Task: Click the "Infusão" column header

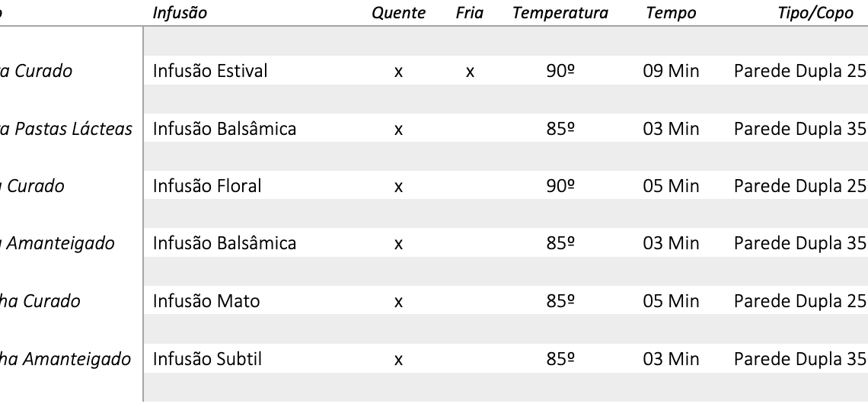Action: 180,13
